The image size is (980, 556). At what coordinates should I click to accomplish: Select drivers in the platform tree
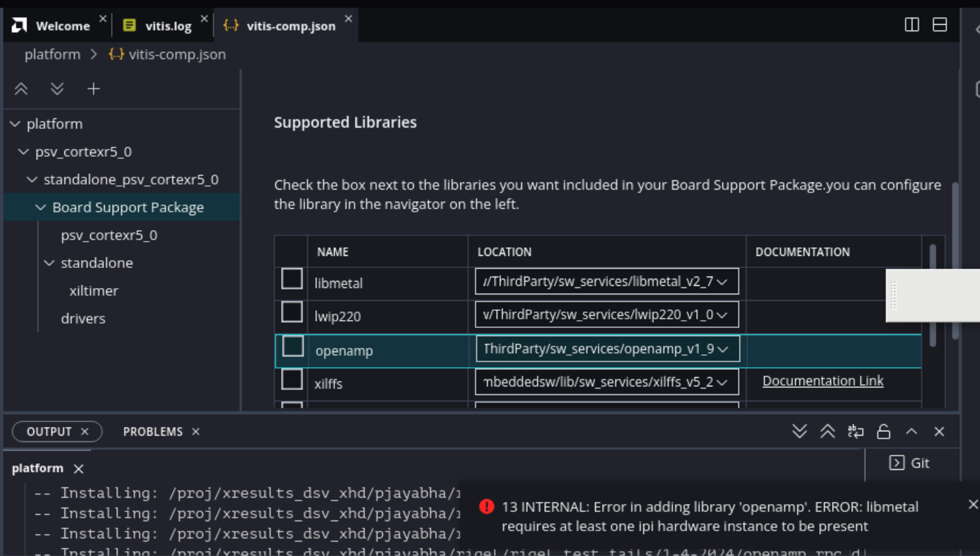click(83, 319)
